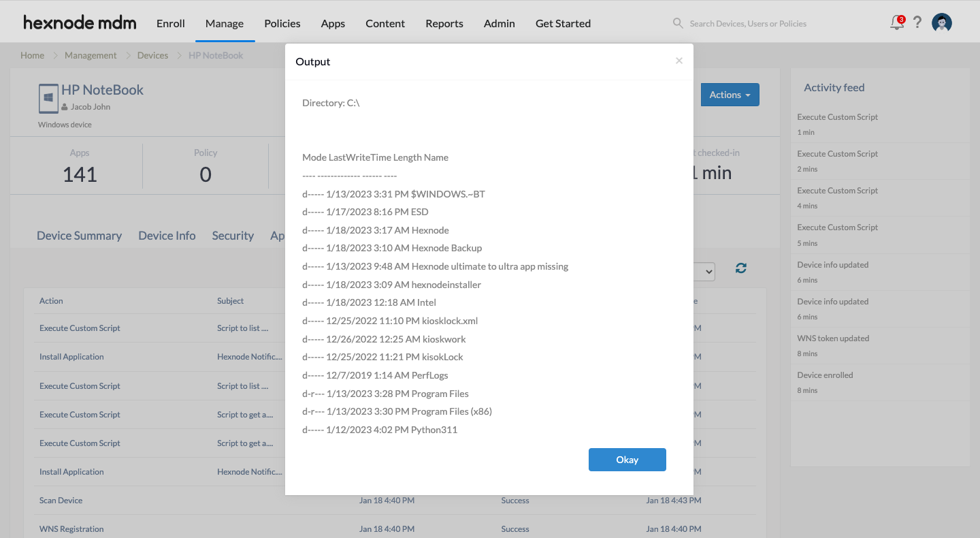Click the $WINDOWS.~BT directory line

[x=393, y=194]
